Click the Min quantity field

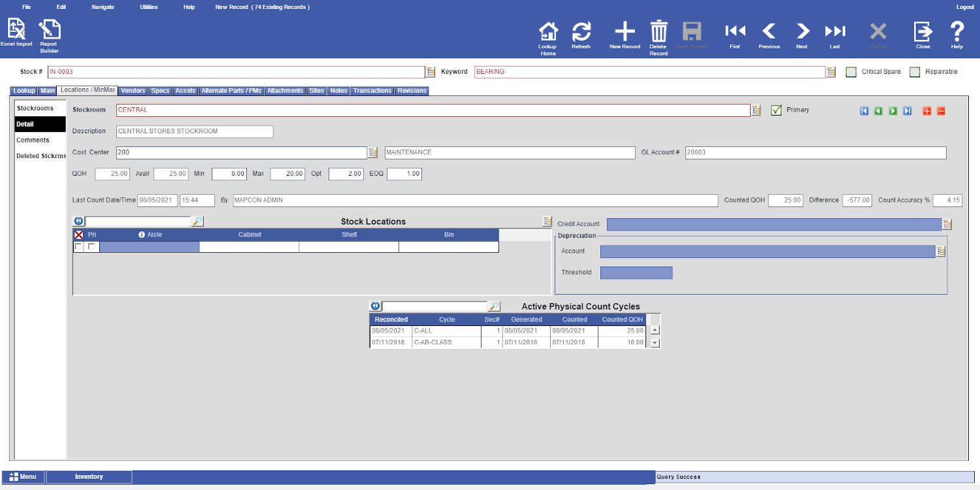pyautogui.click(x=229, y=174)
